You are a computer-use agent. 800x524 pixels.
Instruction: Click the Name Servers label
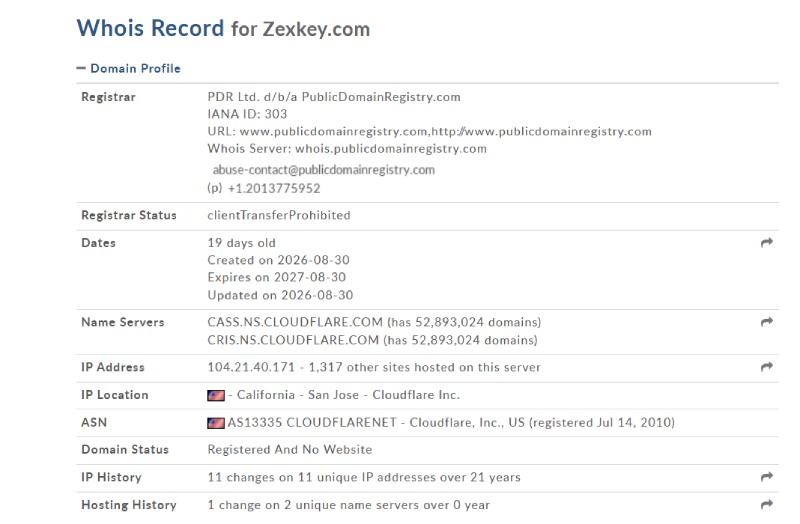(122, 322)
